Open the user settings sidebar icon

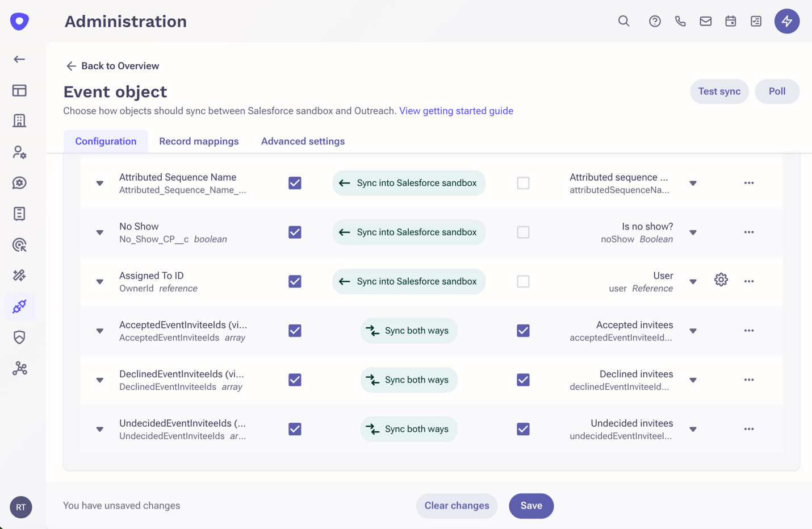[19, 152]
